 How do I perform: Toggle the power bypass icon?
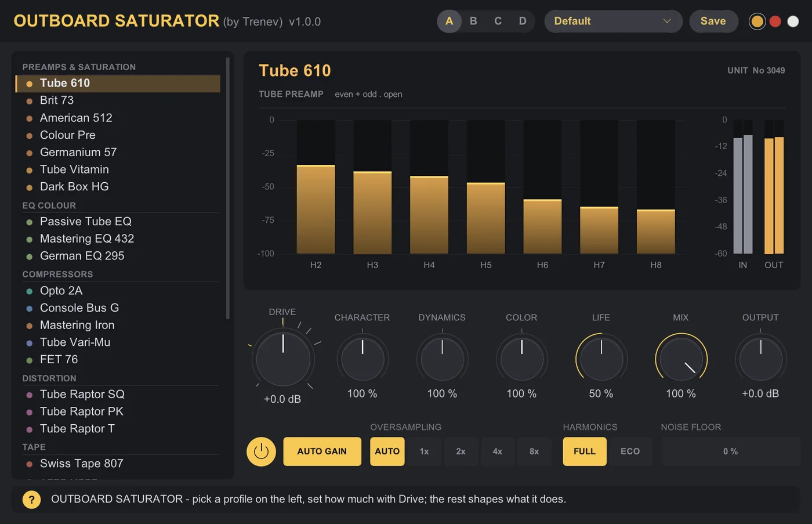[261, 451]
